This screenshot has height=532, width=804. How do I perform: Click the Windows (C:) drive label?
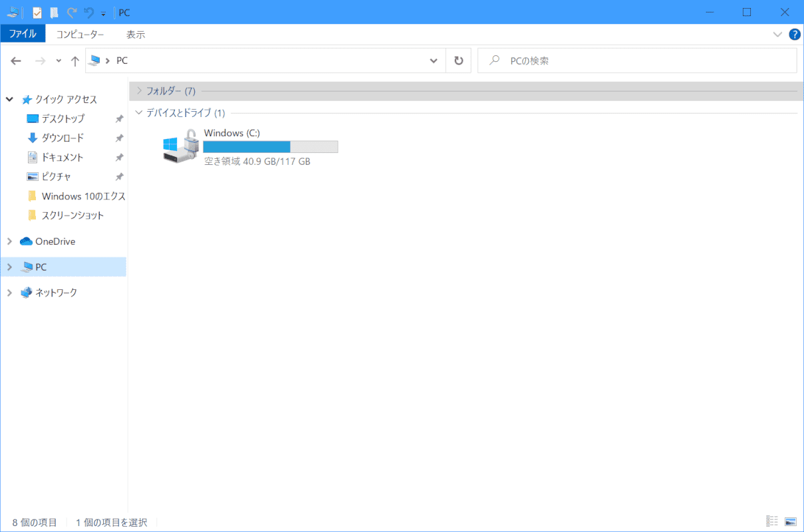tap(231, 133)
